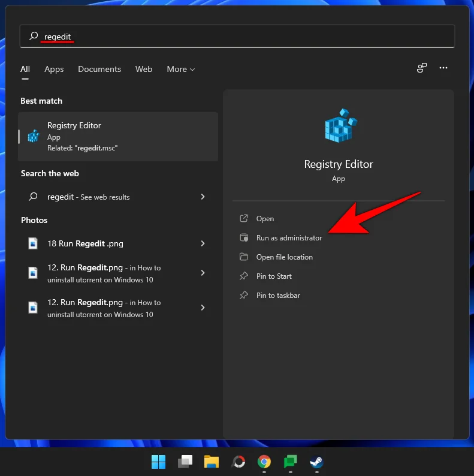Choose Open in the preview pane
The width and height of the screenshot is (474, 476).
(265, 219)
